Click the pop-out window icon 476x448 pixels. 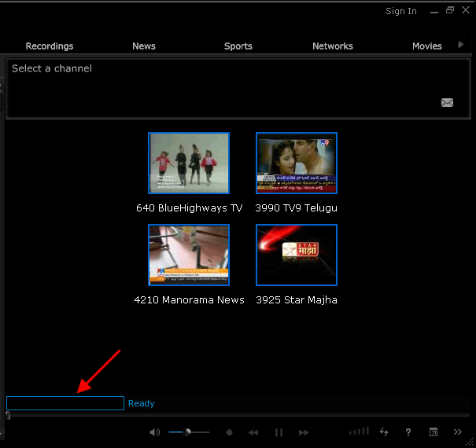click(433, 432)
